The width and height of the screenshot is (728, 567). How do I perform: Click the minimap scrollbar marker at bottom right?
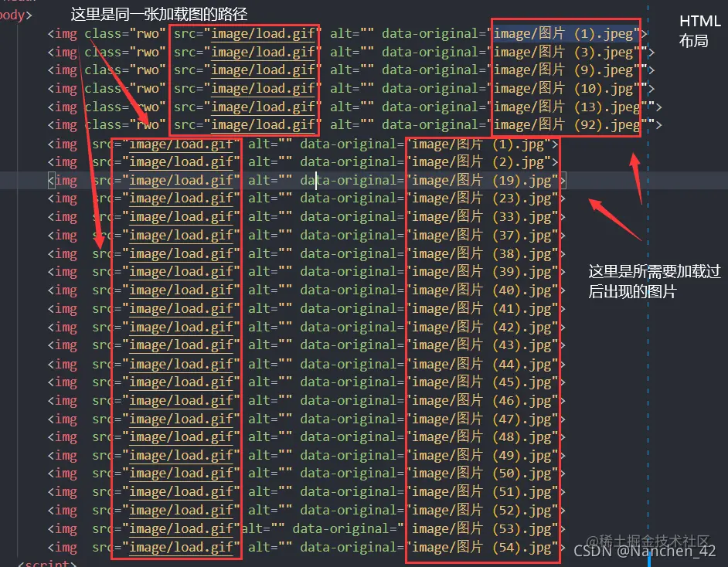648,558
